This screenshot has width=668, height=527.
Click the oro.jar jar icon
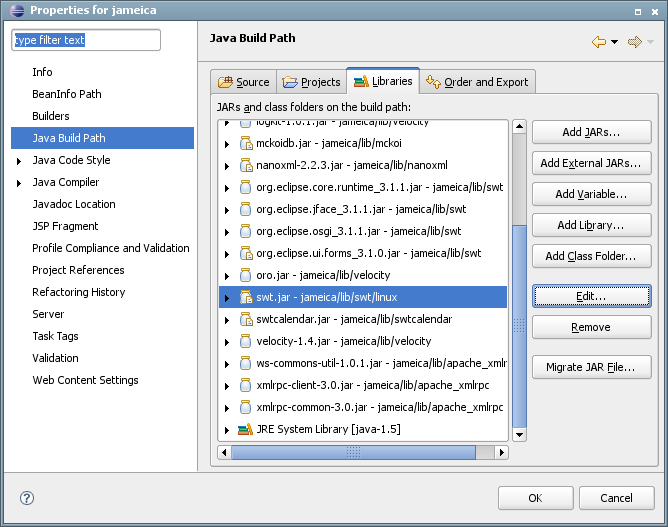[245, 276]
